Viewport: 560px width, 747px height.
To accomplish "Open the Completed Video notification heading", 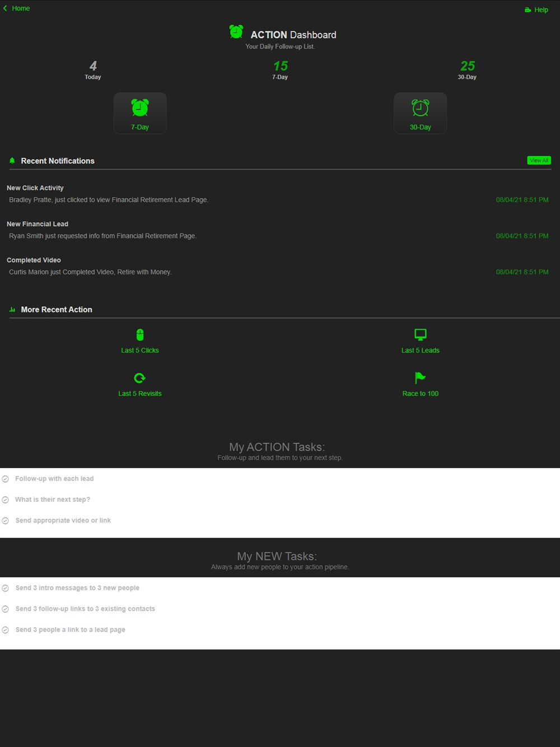I will (x=34, y=260).
